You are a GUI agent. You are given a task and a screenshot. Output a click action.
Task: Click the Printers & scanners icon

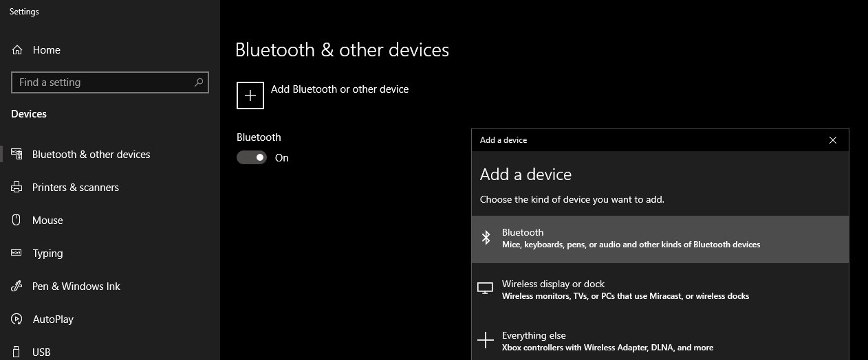pyautogui.click(x=17, y=188)
